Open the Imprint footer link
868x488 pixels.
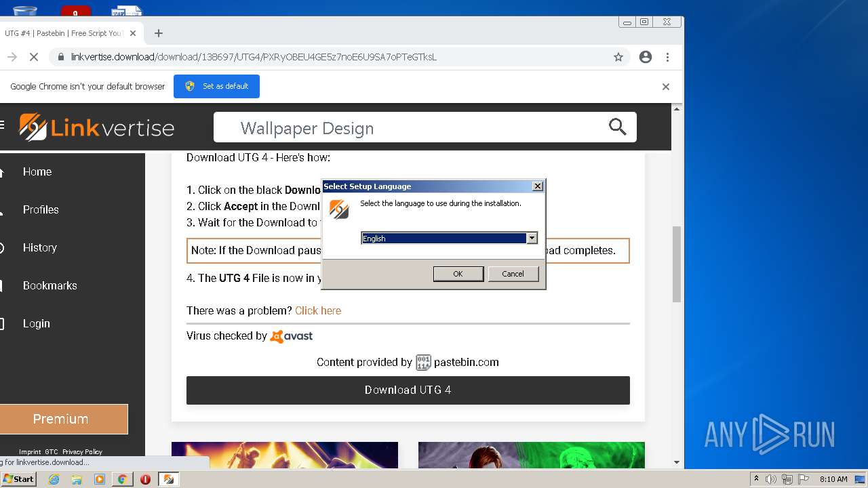coord(30,451)
